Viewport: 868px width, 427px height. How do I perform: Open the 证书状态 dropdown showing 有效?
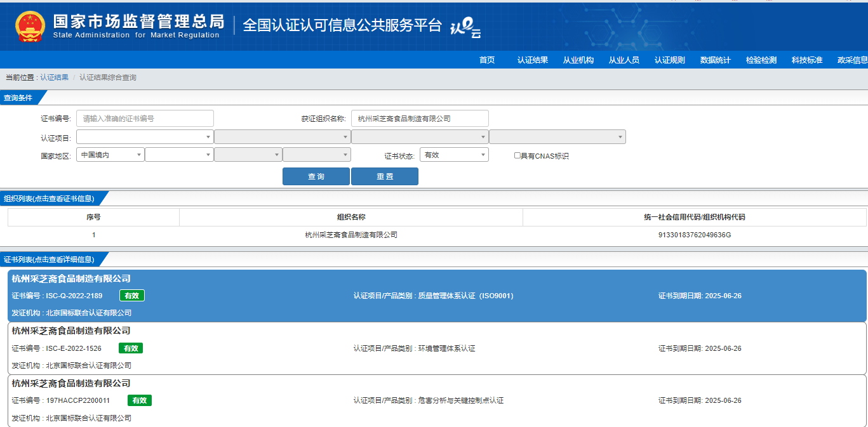(x=454, y=155)
